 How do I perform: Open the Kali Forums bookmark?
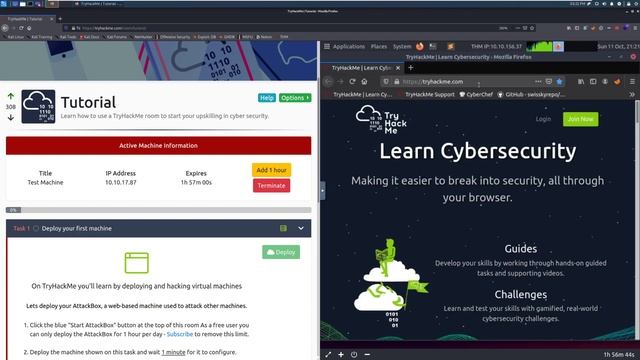tap(115, 37)
